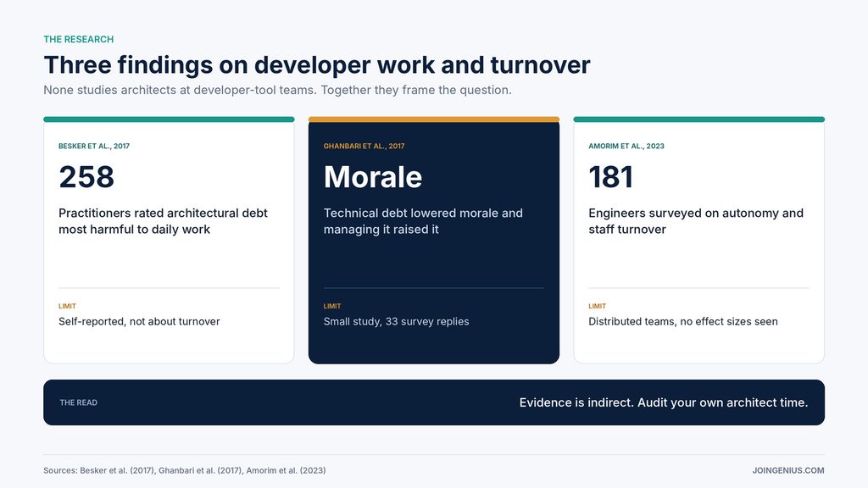Click the "GHANBARI ET AL., 2017" citation label
This screenshot has width=868, height=488.
click(x=364, y=146)
